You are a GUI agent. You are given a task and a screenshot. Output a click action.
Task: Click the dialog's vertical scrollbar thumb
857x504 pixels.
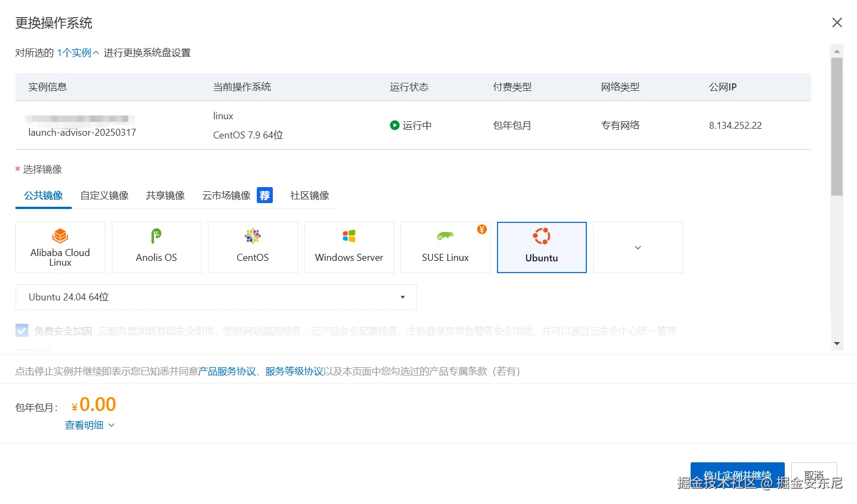click(x=837, y=127)
